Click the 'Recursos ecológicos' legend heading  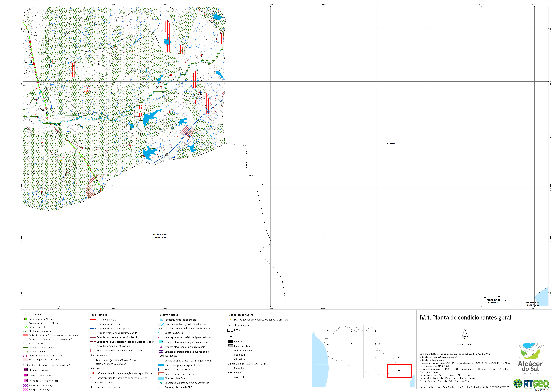point(33,343)
